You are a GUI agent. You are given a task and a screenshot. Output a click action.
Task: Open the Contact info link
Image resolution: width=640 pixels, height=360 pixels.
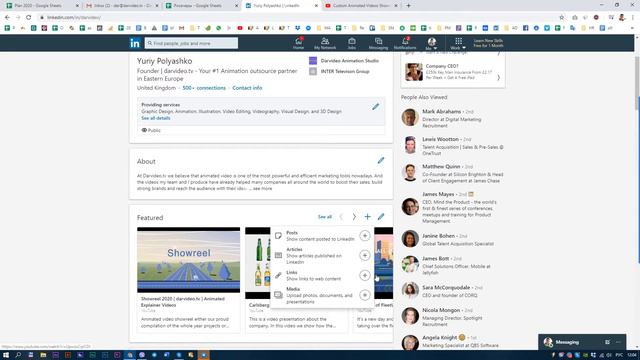[x=247, y=88]
